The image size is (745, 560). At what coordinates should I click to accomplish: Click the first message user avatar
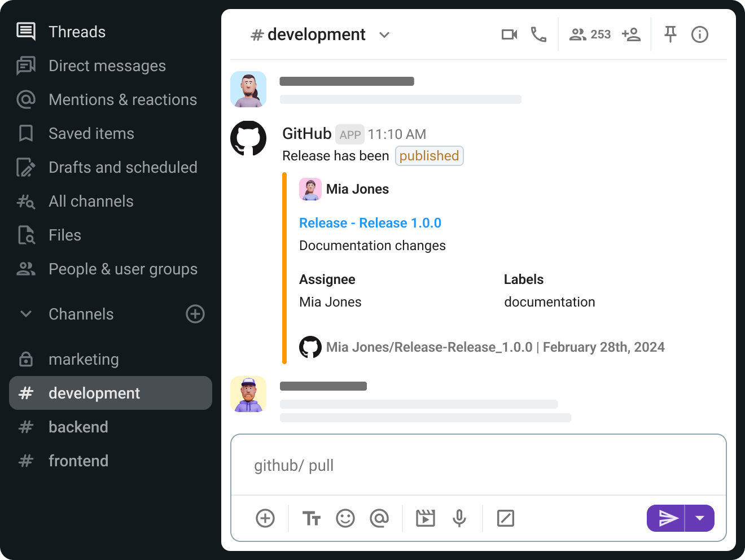pyautogui.click(x=248, y=89)
